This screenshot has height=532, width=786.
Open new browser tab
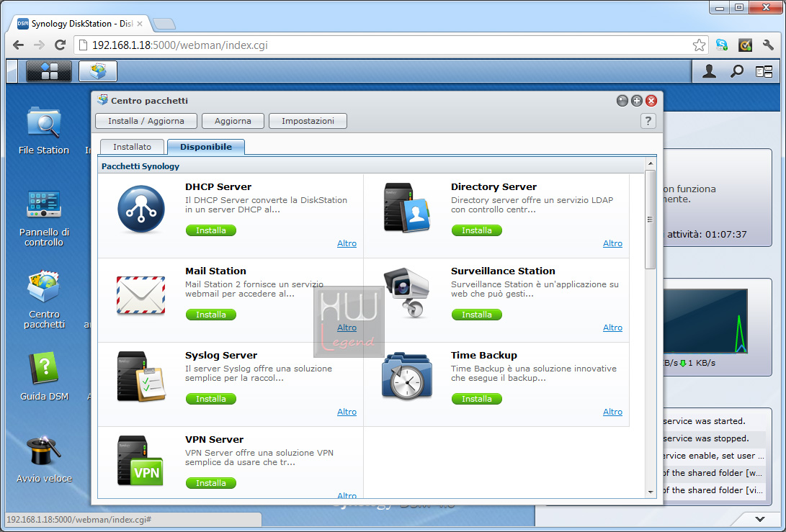[164, 24]
